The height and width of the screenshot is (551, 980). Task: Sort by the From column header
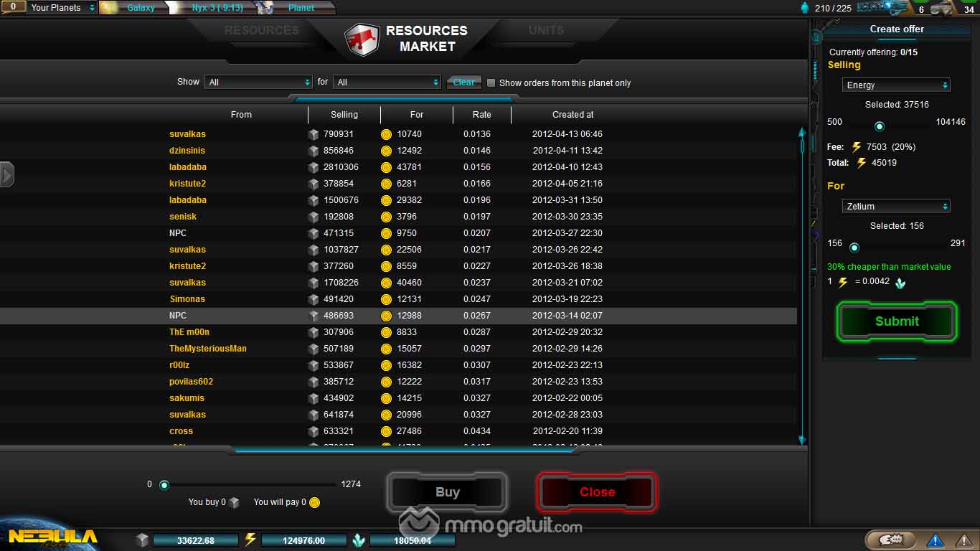pyautogui.click(x=241, y=115)
